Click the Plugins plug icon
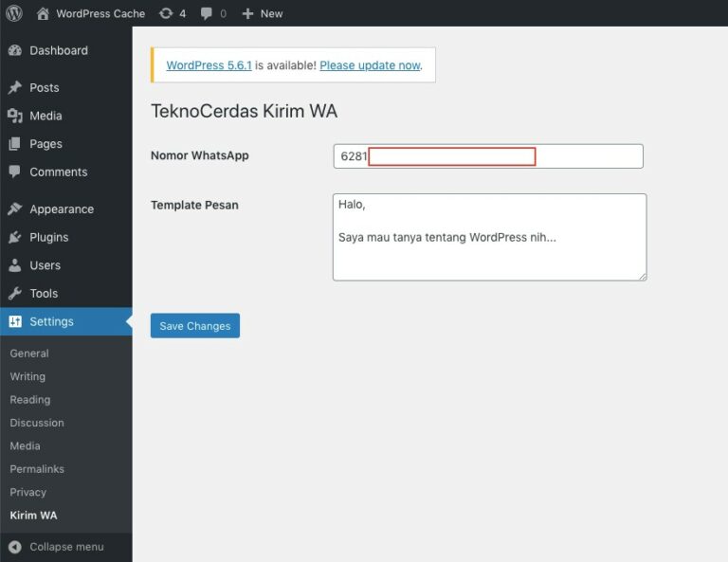The image size is (728, 562). tap(15, 237)
